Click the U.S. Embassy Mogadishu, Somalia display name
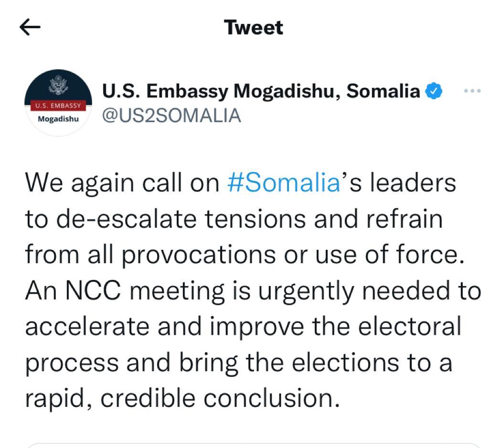This screenshot has height=448, width=489. pyautogui.click(x=261, y=91)
